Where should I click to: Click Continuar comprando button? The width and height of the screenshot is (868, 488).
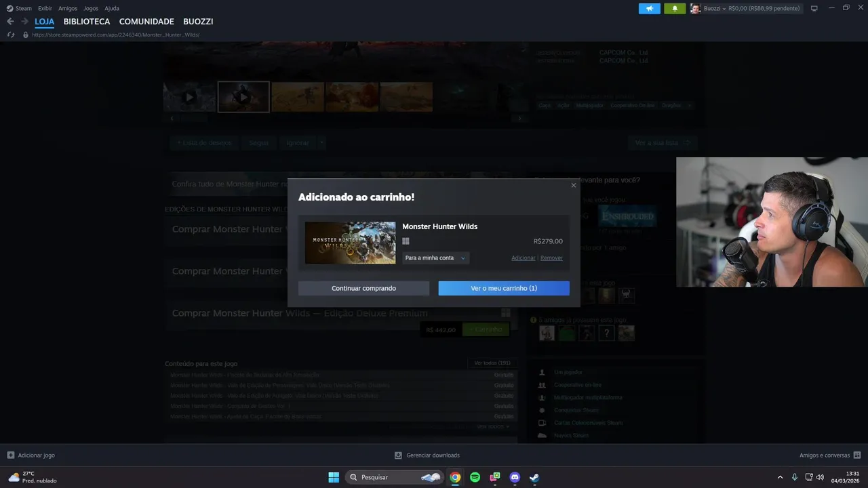(x=363, y=288)
